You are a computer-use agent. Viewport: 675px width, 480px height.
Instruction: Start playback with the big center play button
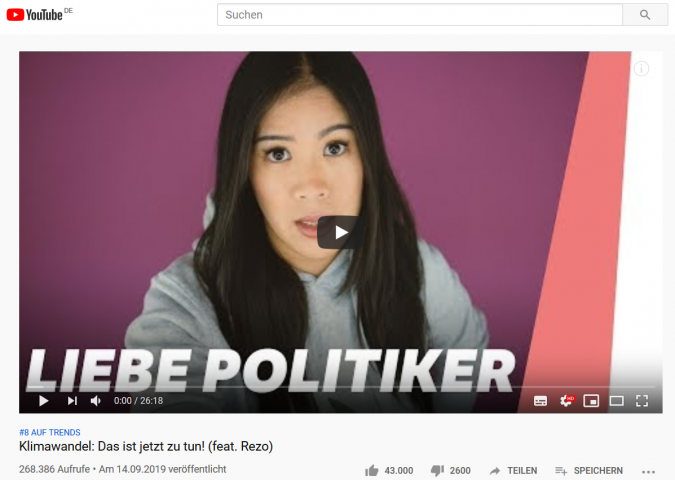[x=341, y=232]
